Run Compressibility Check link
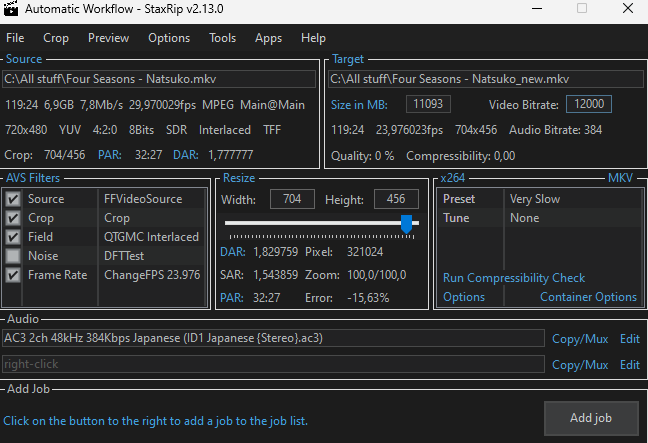 click(514, 278)
